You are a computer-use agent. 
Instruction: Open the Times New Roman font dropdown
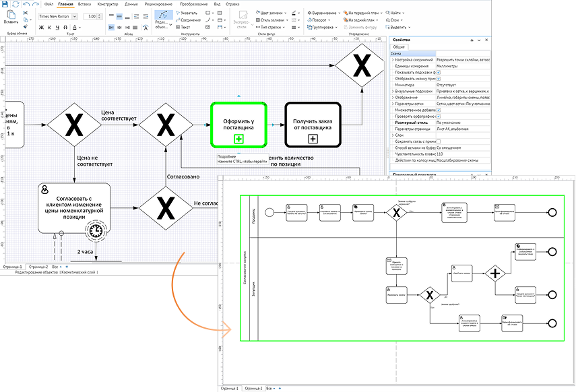(75, 17)
